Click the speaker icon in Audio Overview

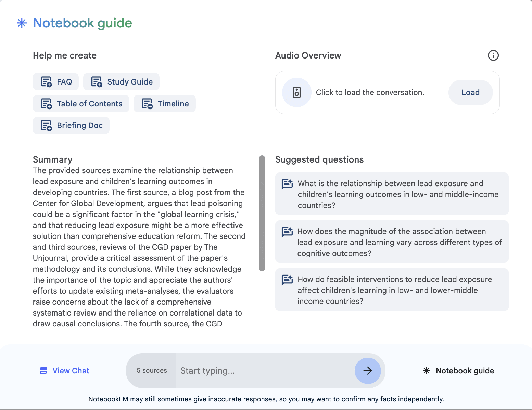click(297, 92)
